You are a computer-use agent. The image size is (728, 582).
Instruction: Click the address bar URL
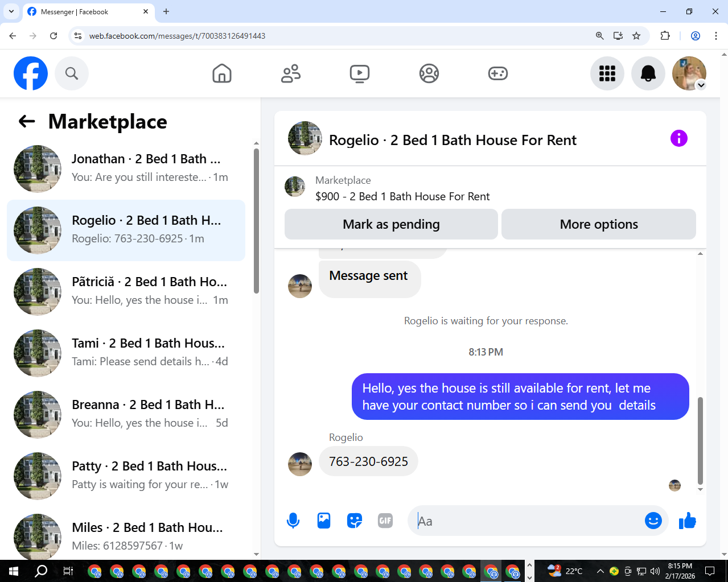177,36
